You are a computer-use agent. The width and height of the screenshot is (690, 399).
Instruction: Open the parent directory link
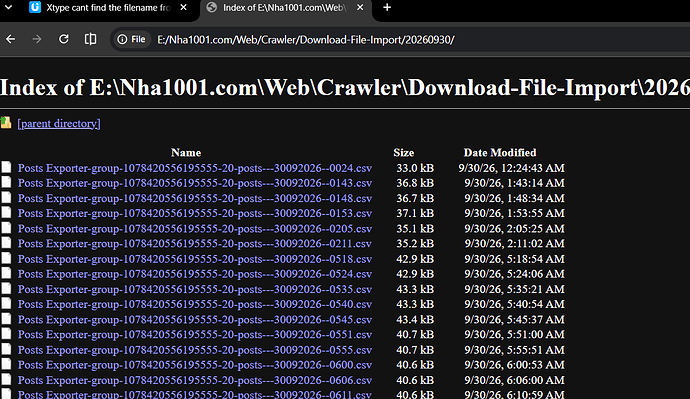(x=59, y=124)
